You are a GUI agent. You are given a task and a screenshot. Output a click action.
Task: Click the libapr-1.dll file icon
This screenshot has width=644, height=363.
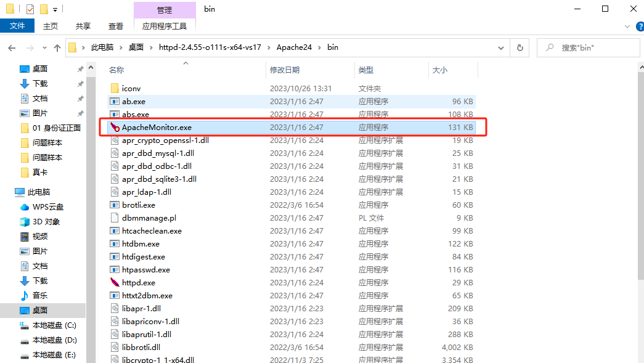[x=115, y=308]
